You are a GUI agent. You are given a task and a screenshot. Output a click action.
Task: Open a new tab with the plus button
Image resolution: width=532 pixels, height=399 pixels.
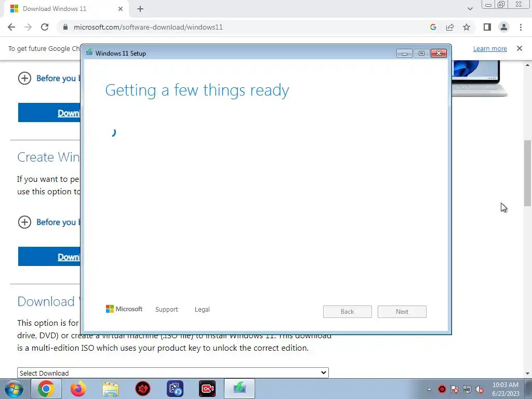(x=140, y=9)
